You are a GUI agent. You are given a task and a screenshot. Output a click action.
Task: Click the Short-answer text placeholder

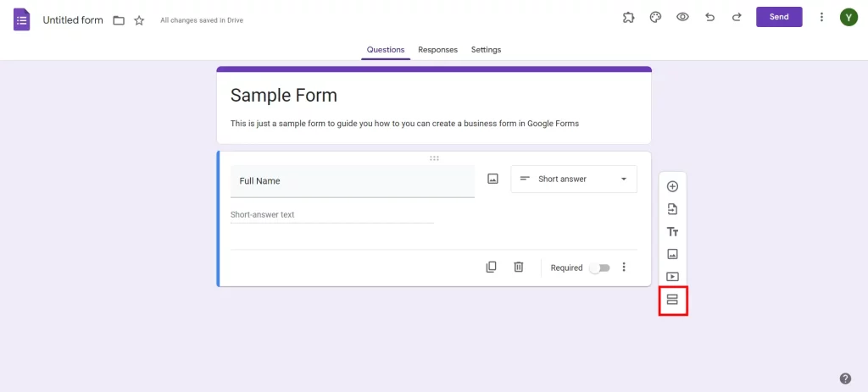[263, 214]
